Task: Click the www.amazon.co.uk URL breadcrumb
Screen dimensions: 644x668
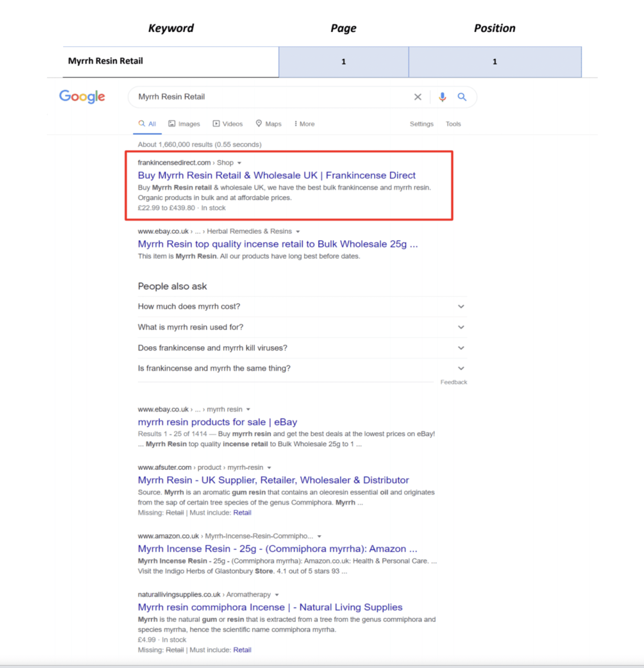Action: tap(225, 536)
